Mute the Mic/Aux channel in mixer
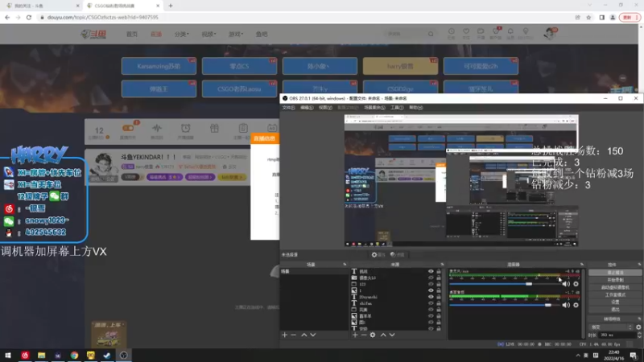Image resolution: width=644 pixels, height=362 pixels. tap(566, 284)
